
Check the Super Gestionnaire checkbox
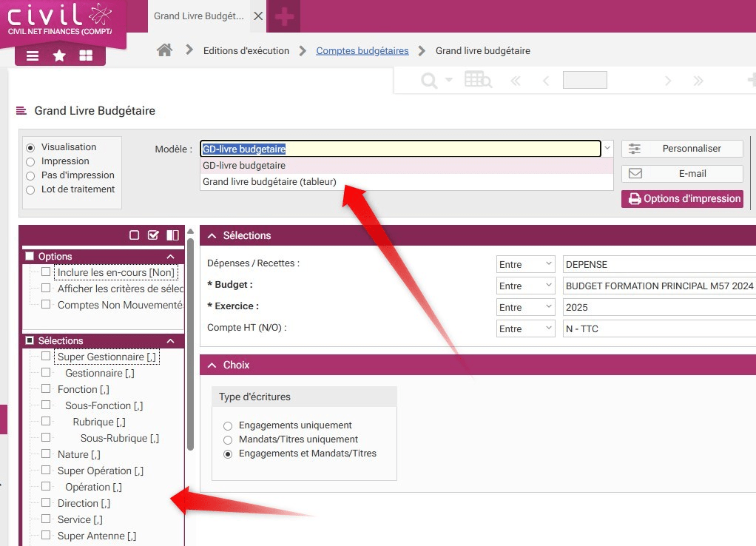pos(46,357)
